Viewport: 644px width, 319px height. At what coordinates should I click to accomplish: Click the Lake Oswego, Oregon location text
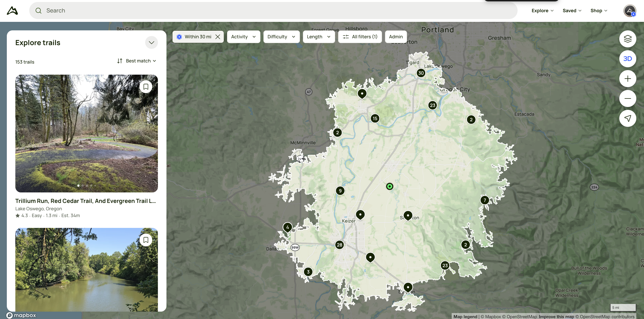(x=39, y=209)
